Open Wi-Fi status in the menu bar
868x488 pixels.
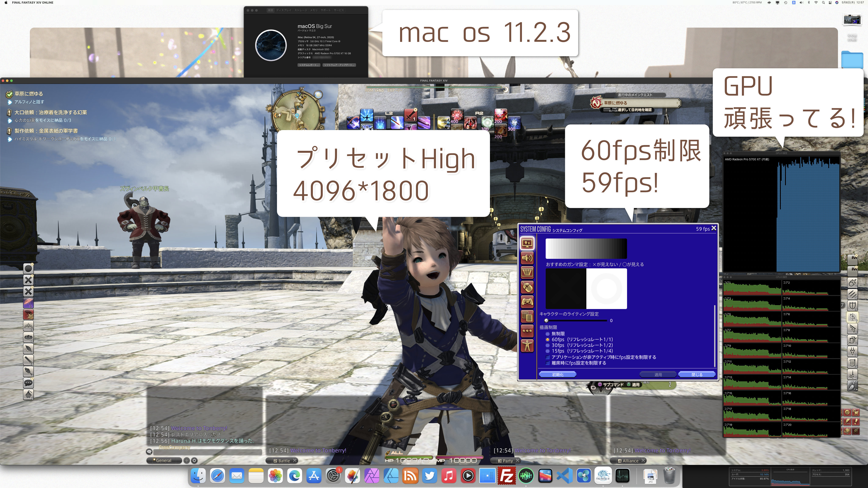click(x=816, y=2)
